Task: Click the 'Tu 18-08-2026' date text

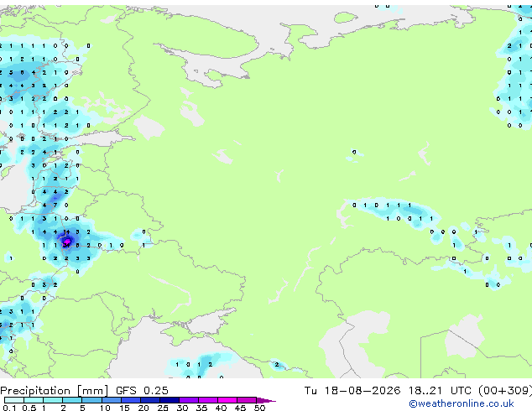Action: pos(352,391)
